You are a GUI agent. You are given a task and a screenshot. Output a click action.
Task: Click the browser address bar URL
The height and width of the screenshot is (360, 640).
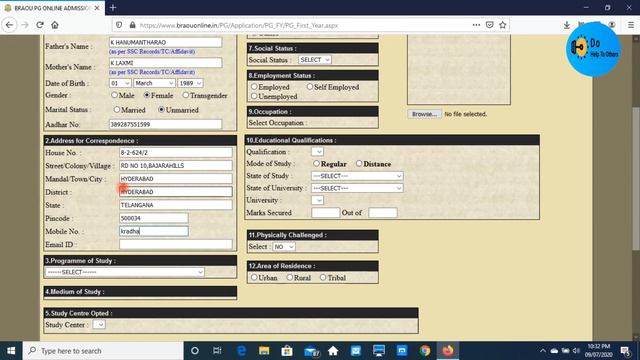click(x=239, y=25)
